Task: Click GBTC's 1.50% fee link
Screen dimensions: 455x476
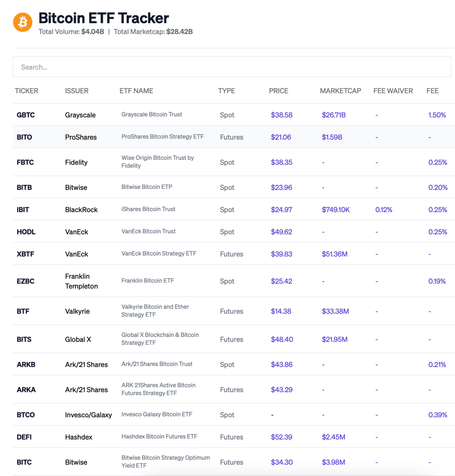Action: [437, 114]
